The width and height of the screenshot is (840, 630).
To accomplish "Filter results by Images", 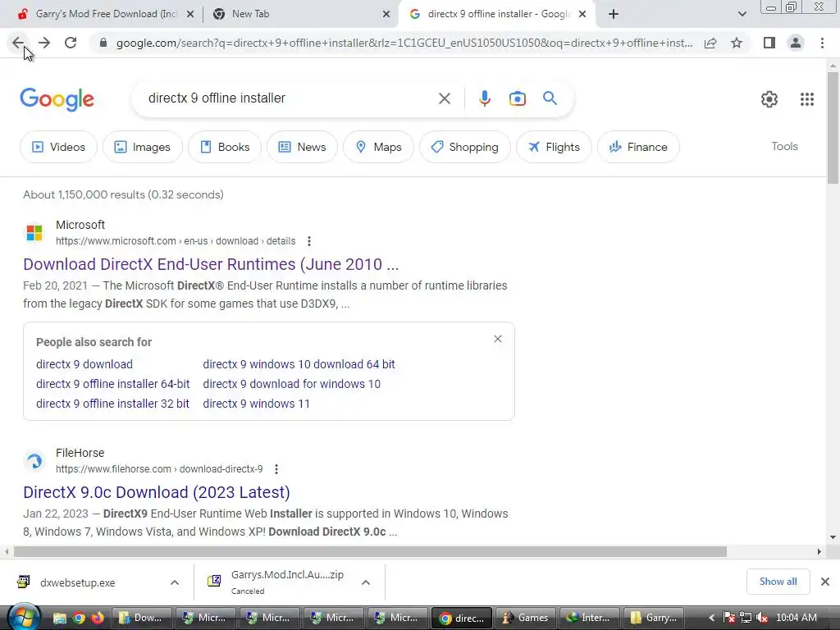I will tap(143, 147).
